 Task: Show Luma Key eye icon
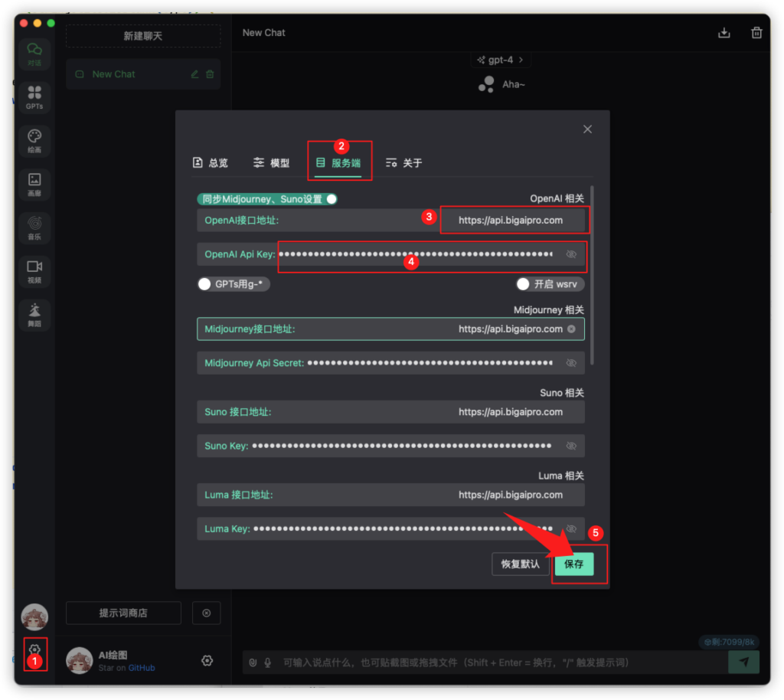pos(571,529)
